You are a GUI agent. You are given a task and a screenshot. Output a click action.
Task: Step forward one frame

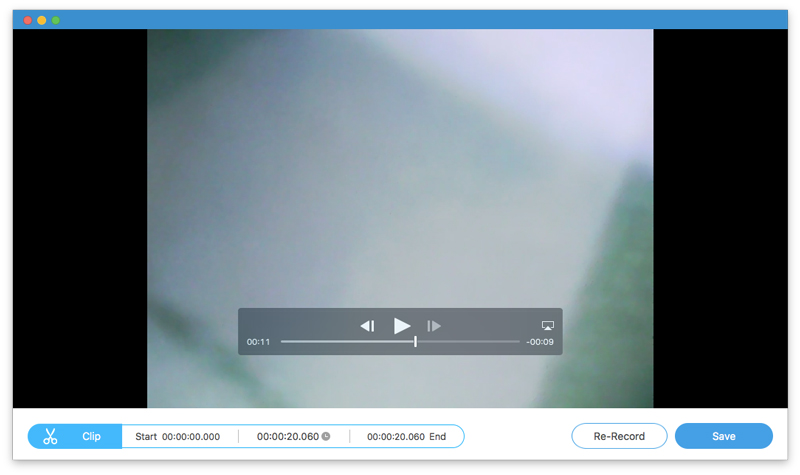point(434,326)
